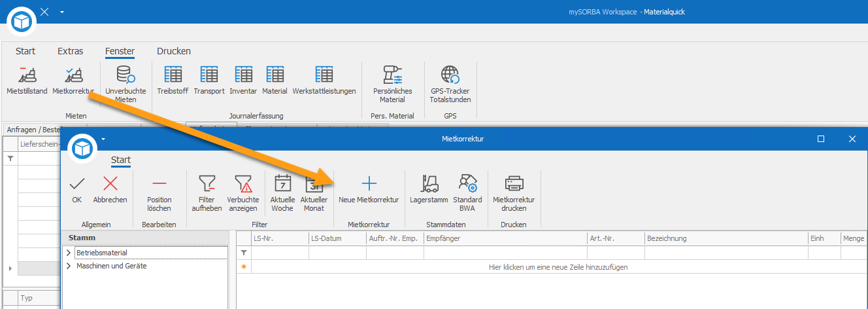Open Mietkorrektur in the main ribbon
The height and width of the screenshot is (309, 868).
click(x=73, y=81)
